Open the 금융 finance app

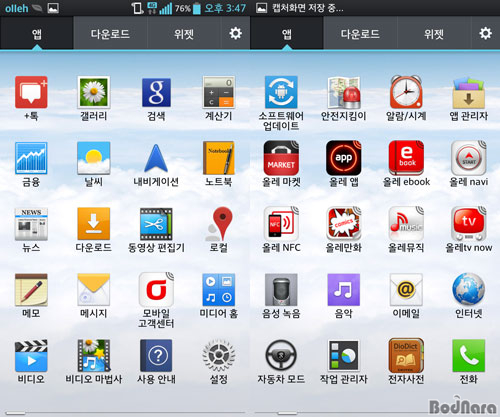point(31,158)
